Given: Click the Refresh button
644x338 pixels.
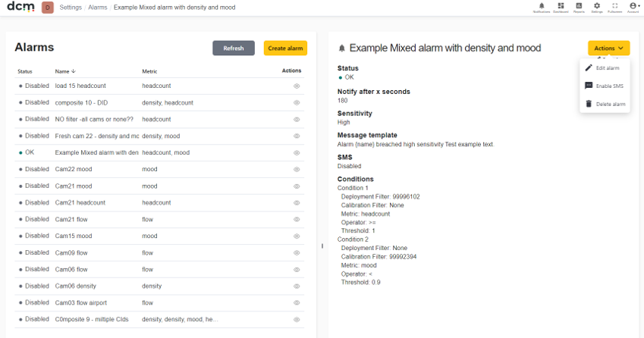Looking at the screenshot, I should (x=234, y=48).
